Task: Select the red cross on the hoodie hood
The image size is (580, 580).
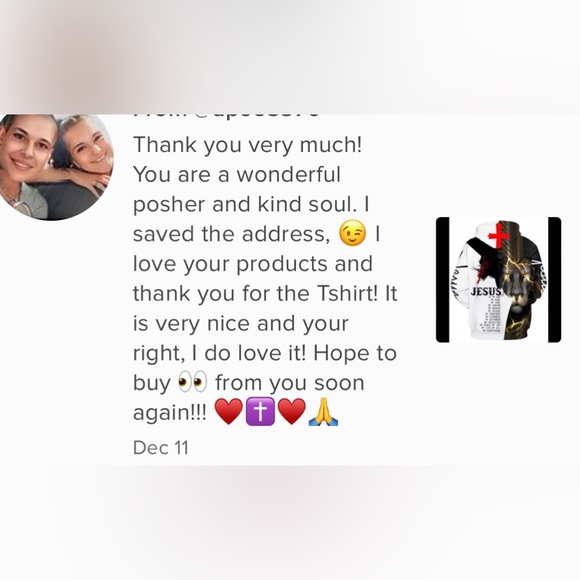Action: click(499, 234)
